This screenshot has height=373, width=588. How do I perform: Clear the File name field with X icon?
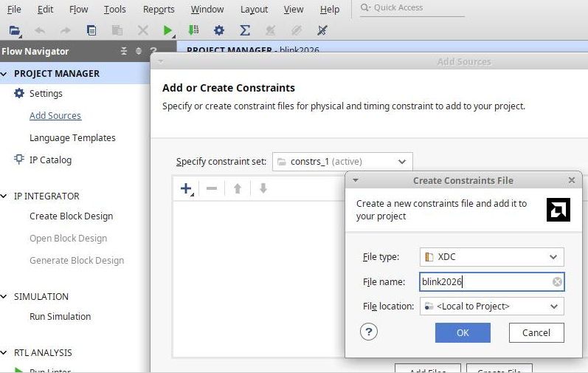(557, 281)
